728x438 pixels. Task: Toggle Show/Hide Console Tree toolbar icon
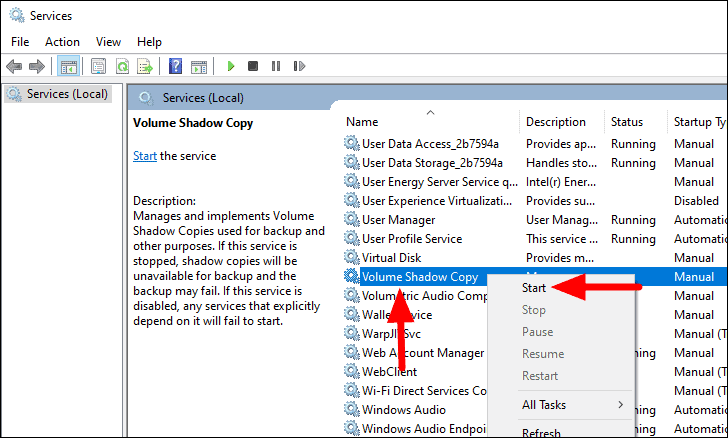(x=69, y=66)
